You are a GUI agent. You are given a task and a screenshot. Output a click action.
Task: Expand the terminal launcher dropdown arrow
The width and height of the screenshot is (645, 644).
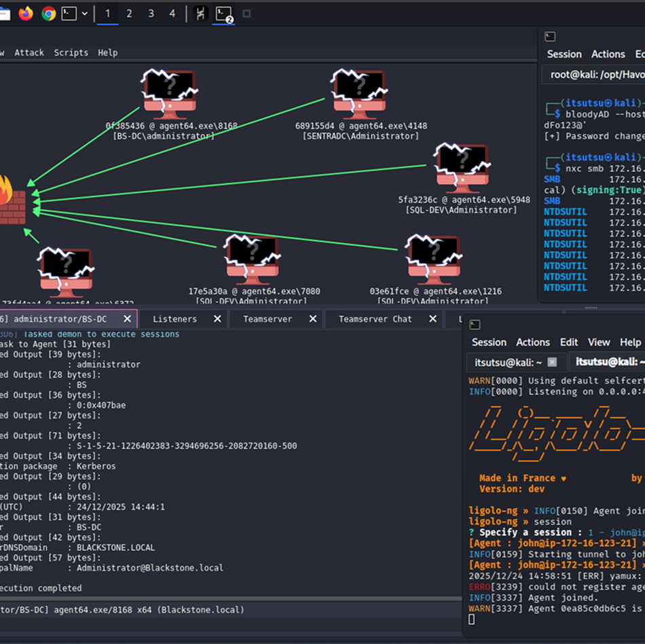pyautogui.click(x=85, y=14)
